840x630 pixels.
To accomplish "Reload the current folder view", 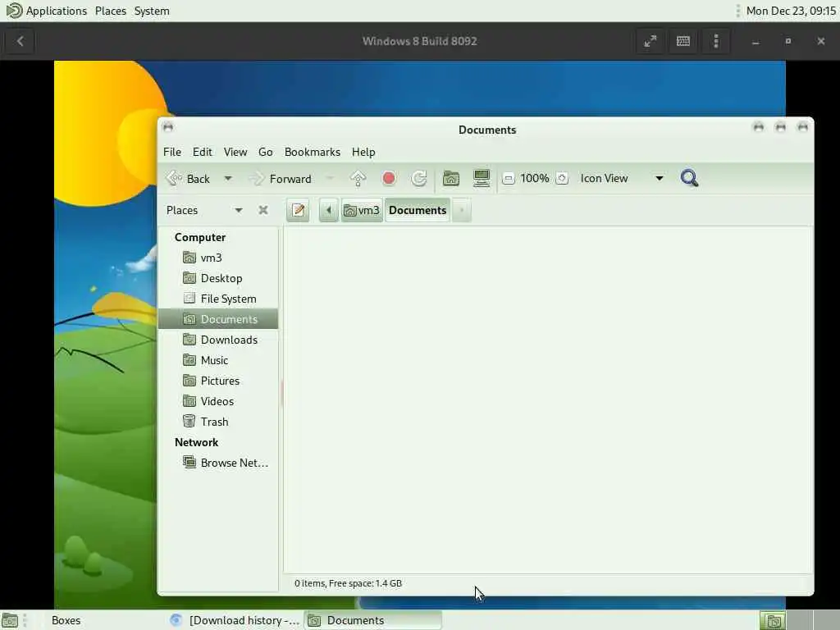I will pos(419,178).
